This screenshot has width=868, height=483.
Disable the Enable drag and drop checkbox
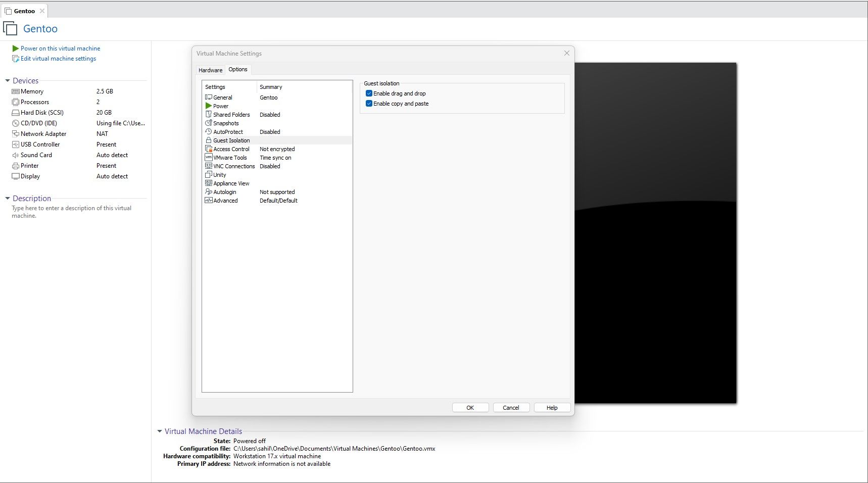tap(369, 93)
